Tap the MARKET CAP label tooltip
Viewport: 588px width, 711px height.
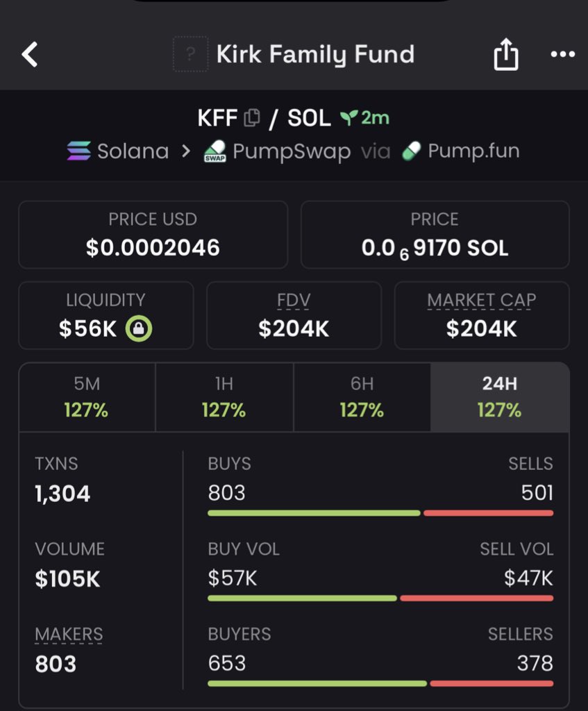[x=482, y=301]
